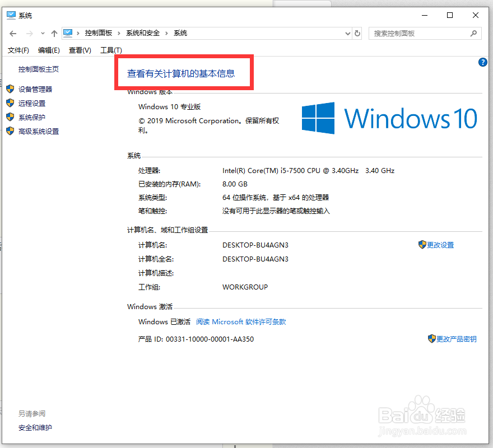Image resolution: width=493 pixels, height=448 pixels.
Task: Click the DESKTOP-BU4AGN3 value beside 计算机名
Action: pyautogui.click(x=255, y=245)
